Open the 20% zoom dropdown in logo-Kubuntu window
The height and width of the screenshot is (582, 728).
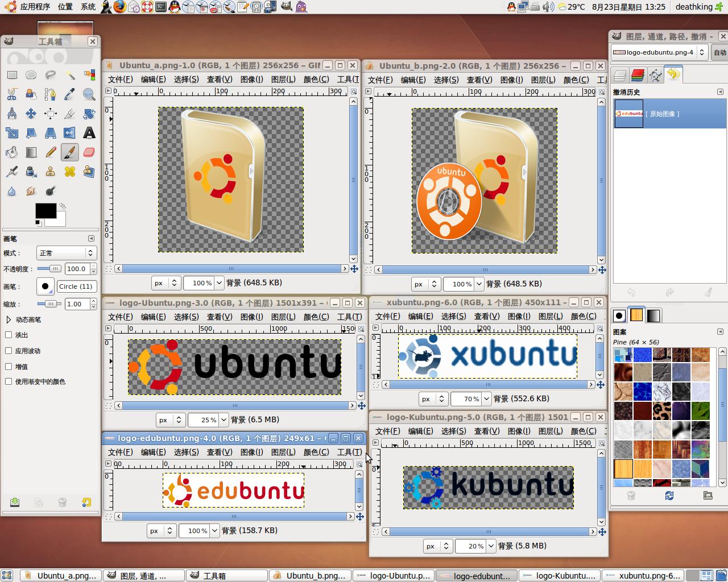point(491,546)
